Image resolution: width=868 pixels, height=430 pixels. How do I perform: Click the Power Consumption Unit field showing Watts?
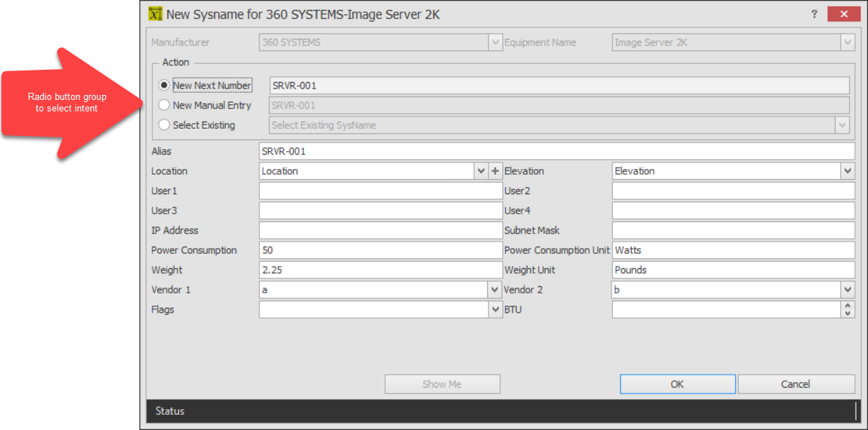tap(734, 250)
